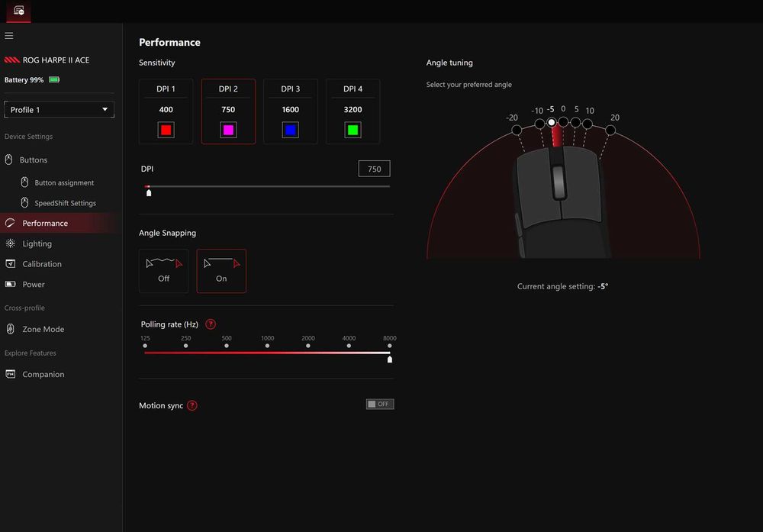The height and width of the screenshot is (532, 763).
Task: Set polling rate to 2000 Hz
Action: [308, 346]
